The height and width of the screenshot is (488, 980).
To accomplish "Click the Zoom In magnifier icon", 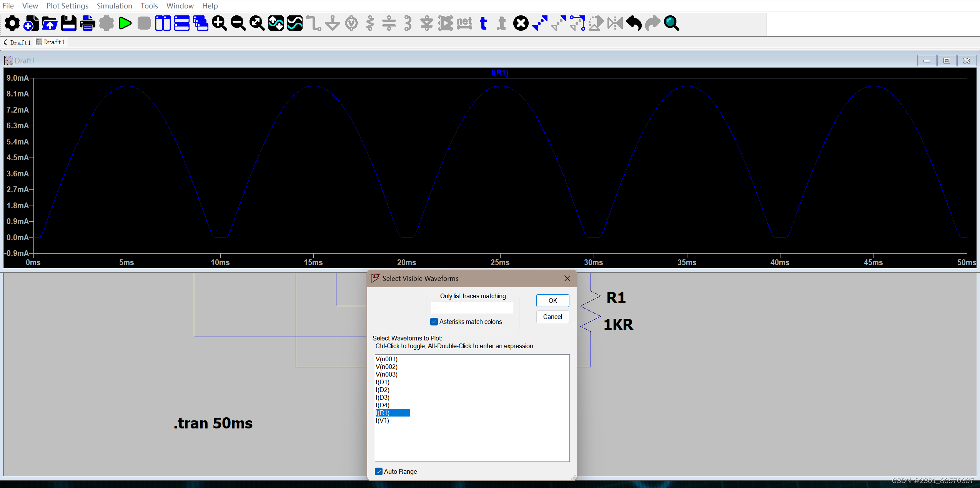I will click(219, 23).
